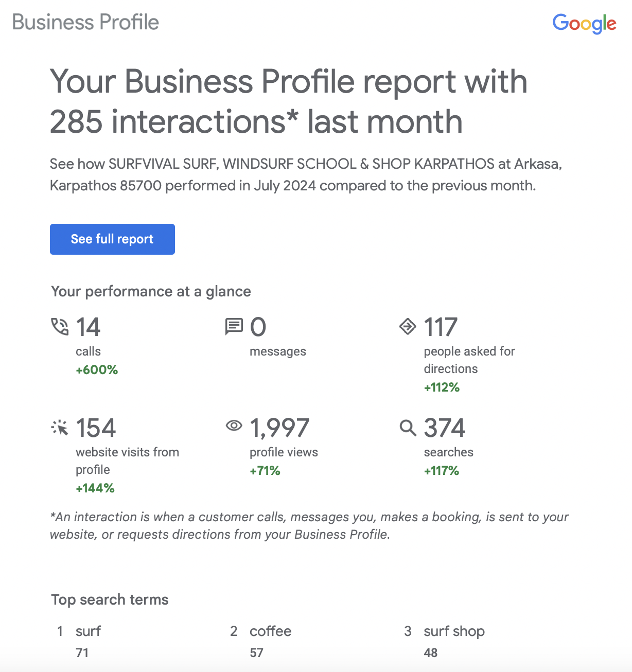The height and width of the screenshot is (672, 632).
Task: Click the directions diamond arrow icon
Action: tap(408, 326)
